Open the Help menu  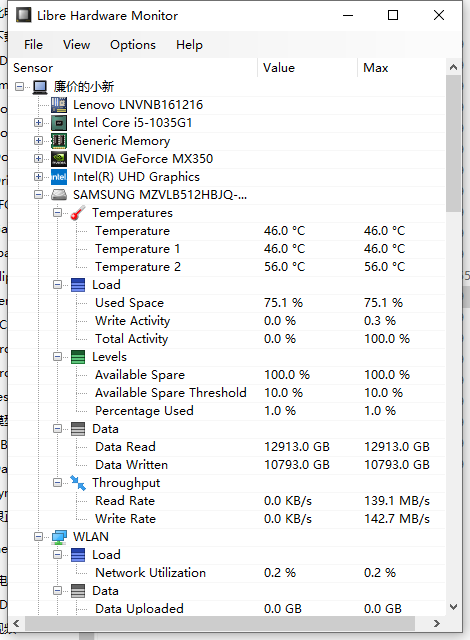tap(189, 44)
